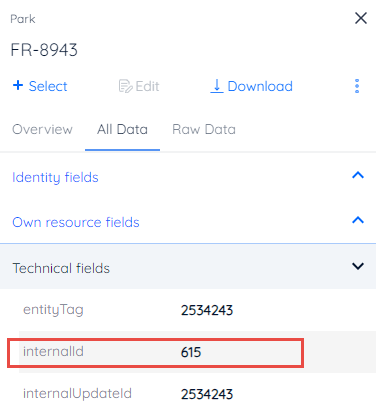Screen dimensions: 376x409
Task: Collapse the Own resource fields chevron
Action: [x=358, y=220]
